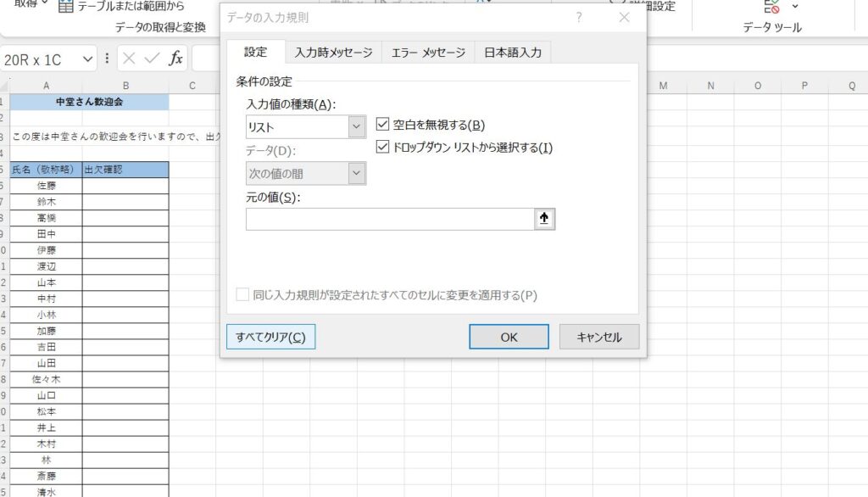Click the formula bar three-dot handle
Viewport: 868px width, 497px height.
(x=107, y=59)
